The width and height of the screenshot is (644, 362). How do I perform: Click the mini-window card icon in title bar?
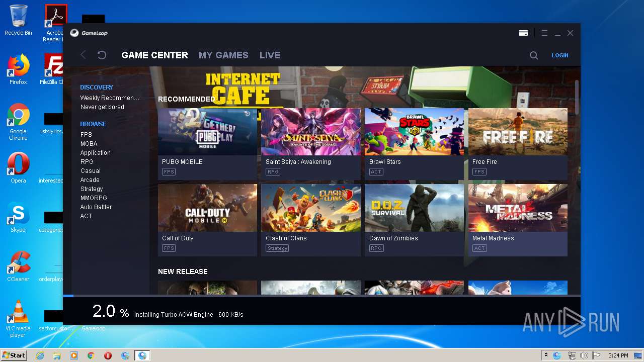(524, 33)
